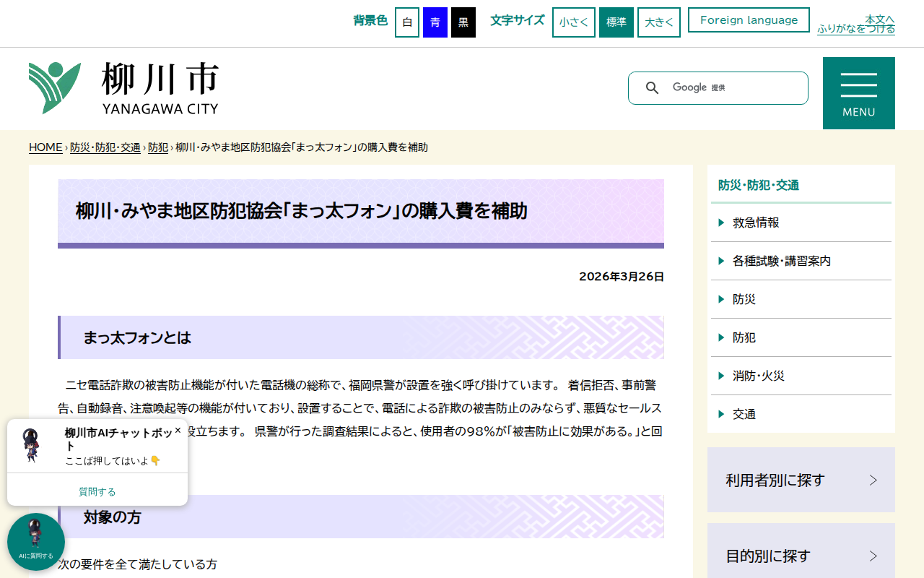Make text size larger (大きく)

(x=659, y=22)
